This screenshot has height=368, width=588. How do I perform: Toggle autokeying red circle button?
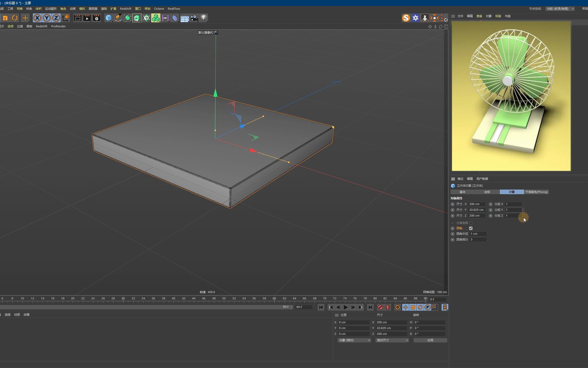click(x=388, y=307)
